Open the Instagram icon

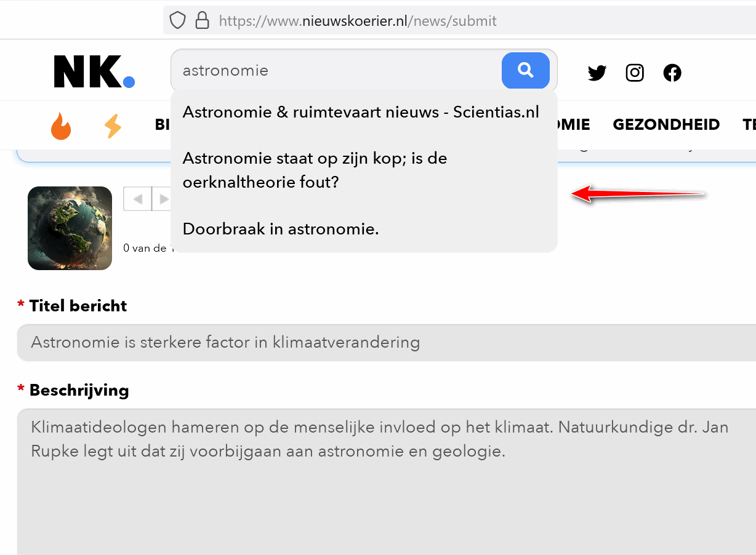pos(635,73)
